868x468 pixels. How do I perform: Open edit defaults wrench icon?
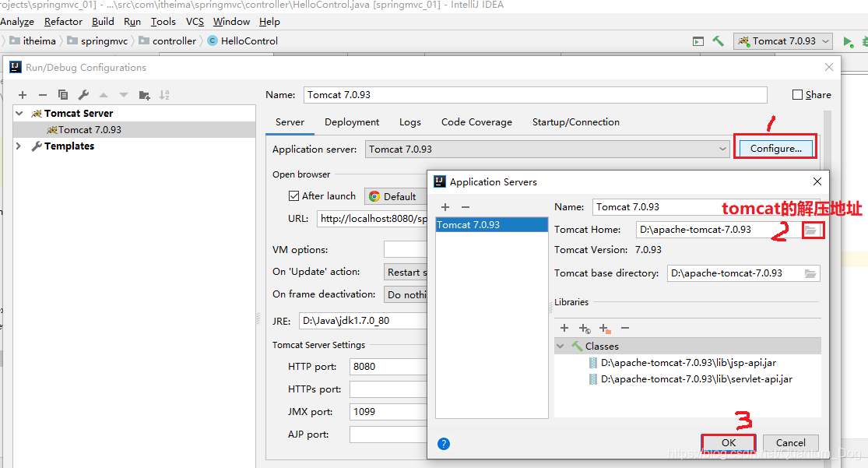point(83,95)
